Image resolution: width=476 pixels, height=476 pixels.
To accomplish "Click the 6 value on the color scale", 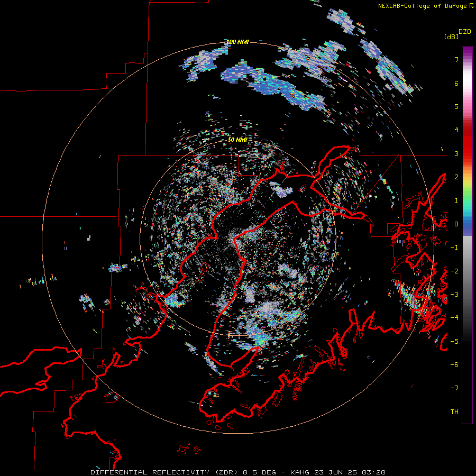I will [456, 83].
